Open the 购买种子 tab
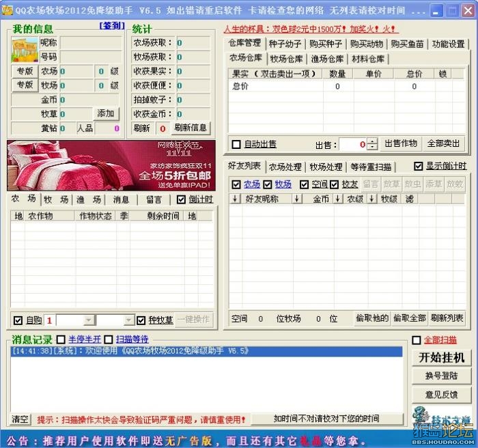478x448 pixels. coord(326,44)
